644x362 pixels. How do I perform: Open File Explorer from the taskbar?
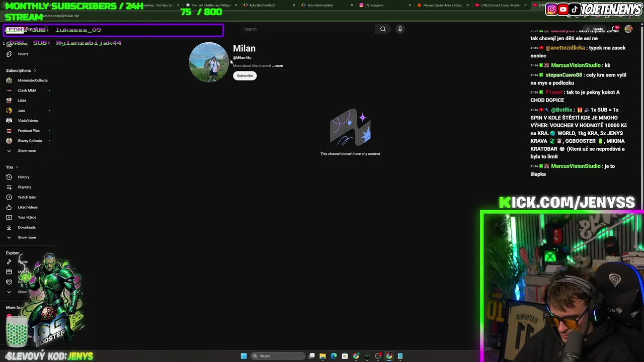323,356
